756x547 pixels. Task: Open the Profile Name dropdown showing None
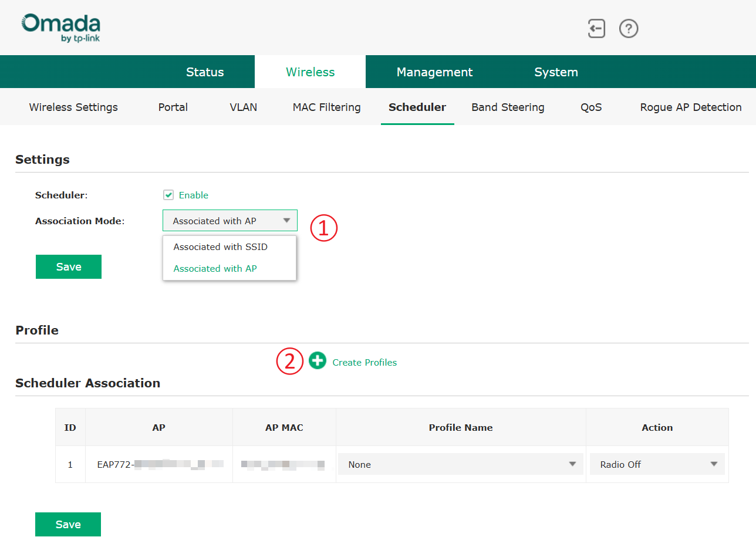click(461, 464)
